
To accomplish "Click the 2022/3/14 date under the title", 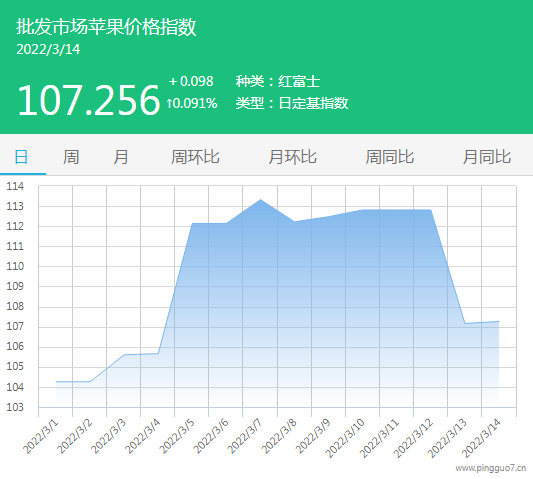I will click(48, 49).
